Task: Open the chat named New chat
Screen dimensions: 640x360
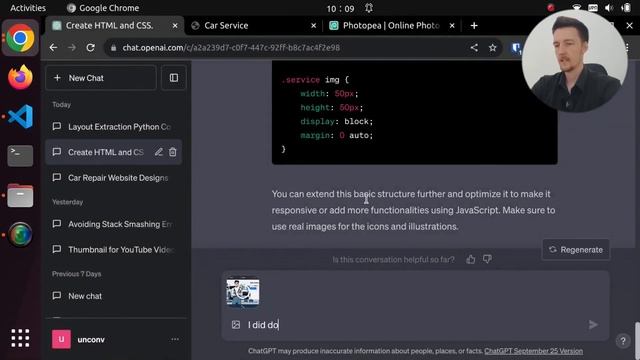Action: click(113, 296)
